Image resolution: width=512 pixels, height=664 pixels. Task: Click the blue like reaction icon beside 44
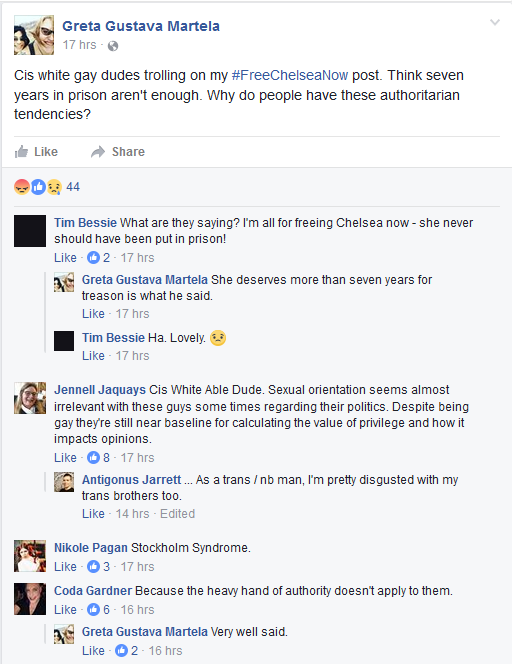(38, 187)
